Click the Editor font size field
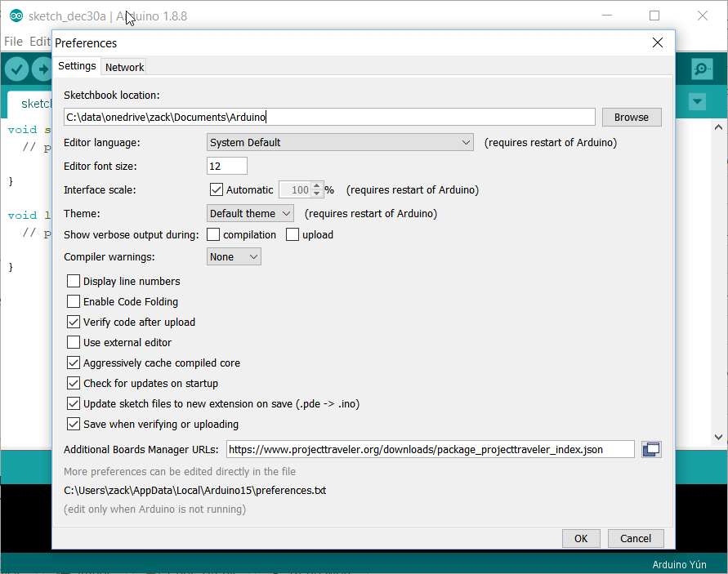 point(226,166)
